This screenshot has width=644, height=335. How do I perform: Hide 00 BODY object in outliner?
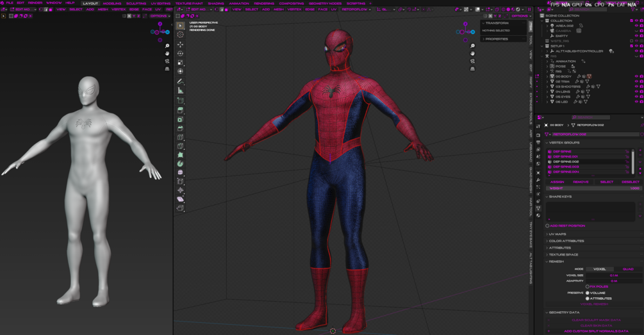[x=636, y=76]
